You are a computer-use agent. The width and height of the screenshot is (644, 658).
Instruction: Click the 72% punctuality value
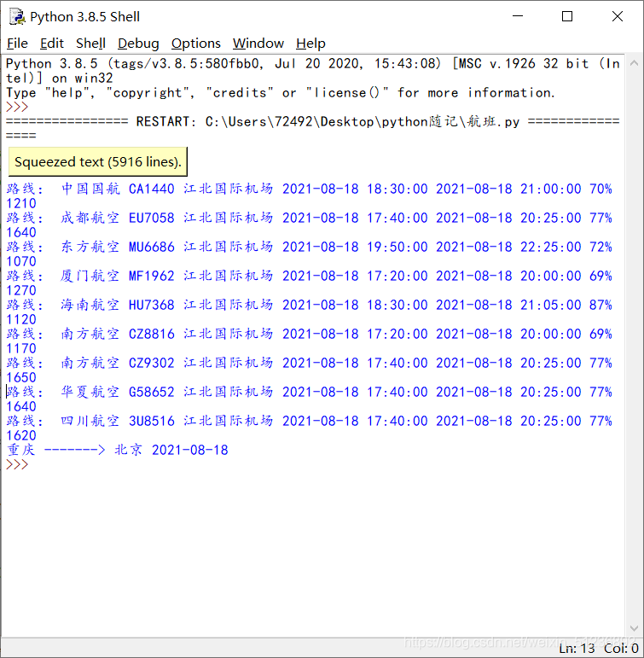pyautogui.click(x=600, y=247)
